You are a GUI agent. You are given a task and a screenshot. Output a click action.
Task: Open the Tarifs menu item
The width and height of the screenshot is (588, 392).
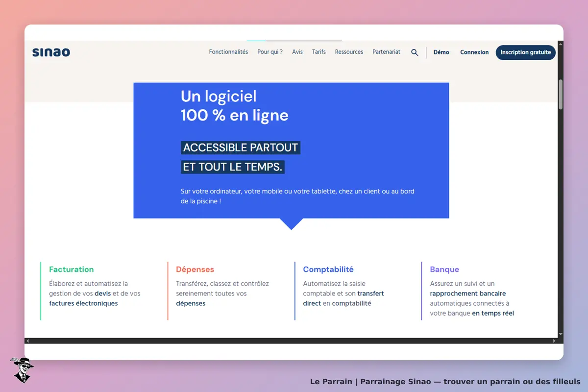(x=319, y=52)
